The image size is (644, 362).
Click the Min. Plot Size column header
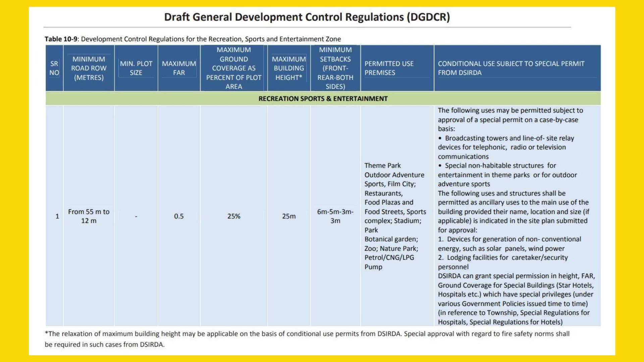(136, 68)
